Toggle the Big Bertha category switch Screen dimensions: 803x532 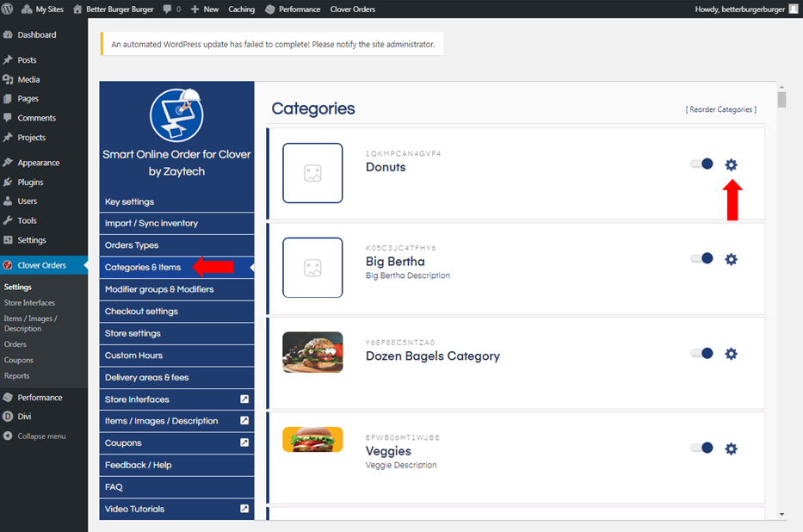(701, 258)
